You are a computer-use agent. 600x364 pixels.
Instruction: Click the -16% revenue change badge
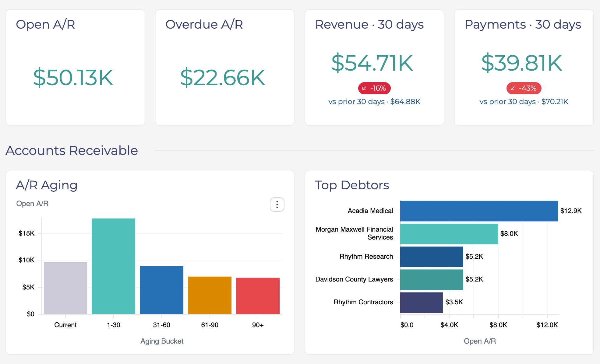point(374,88)
